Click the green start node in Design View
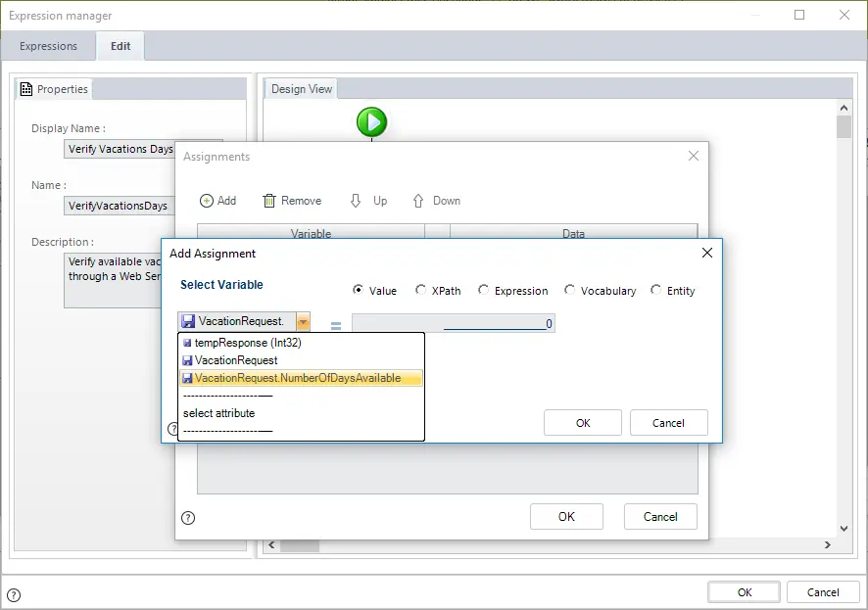This screenshot has height=610, width=868. click(x=371, y=121)
